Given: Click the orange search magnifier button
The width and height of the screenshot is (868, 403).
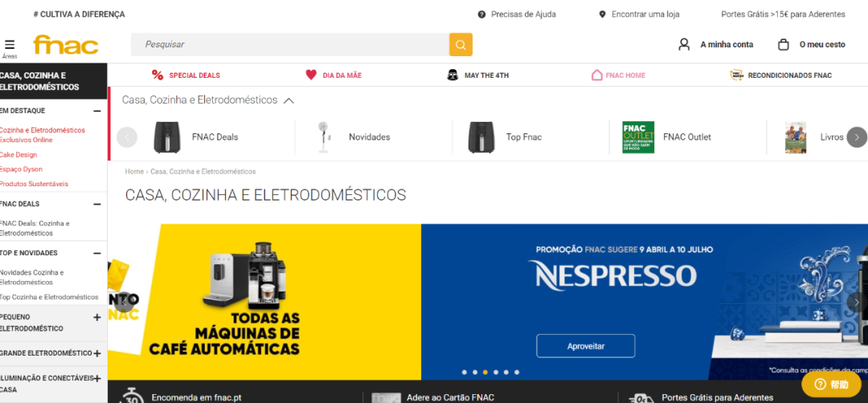Looking at the screenshot, I should pos(461,45).
